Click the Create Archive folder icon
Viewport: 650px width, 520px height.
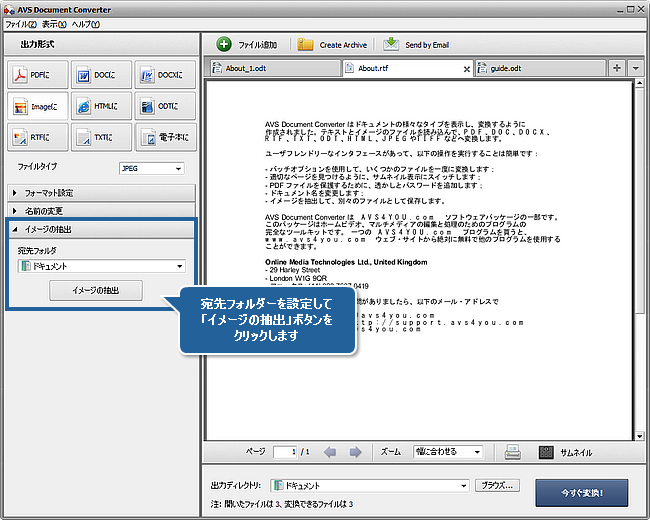[x=305, y=44]
